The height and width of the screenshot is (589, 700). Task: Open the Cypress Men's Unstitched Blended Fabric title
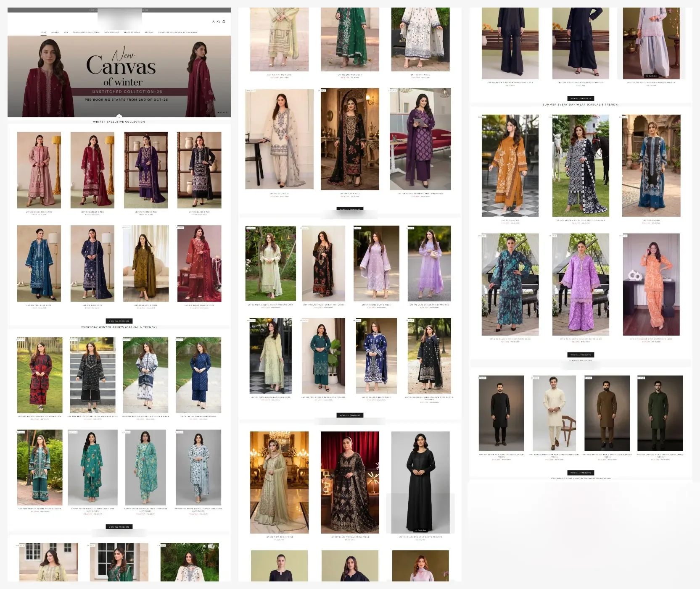[x=660, y=455]
